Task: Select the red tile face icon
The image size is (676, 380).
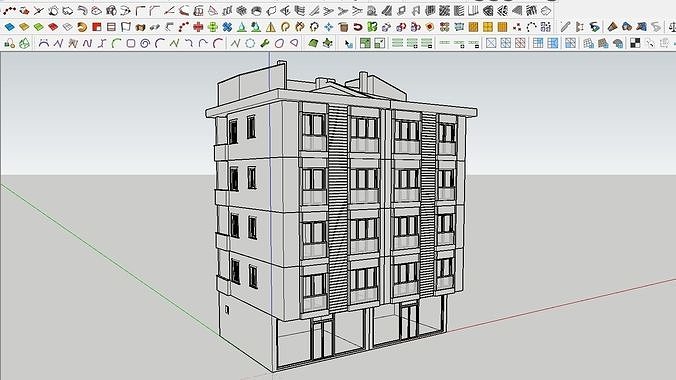Action: click(x=53, y=27)
